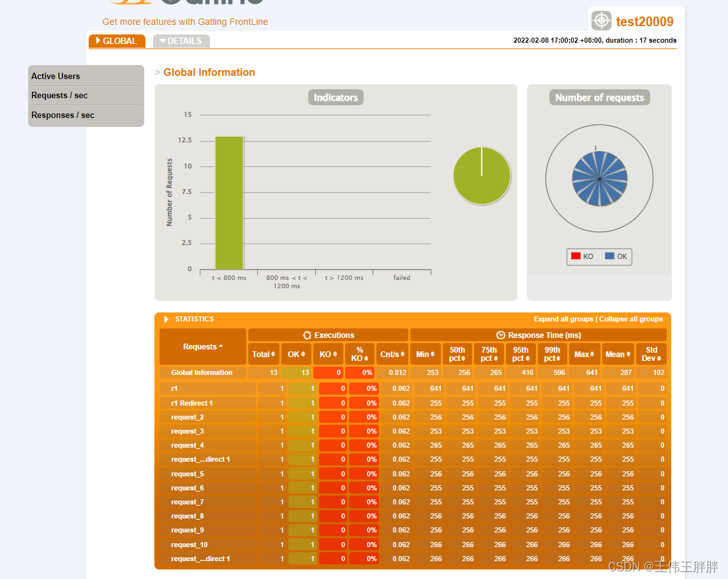This screenshot has width=728, height=579.
Task: Sort by 75th pct header
Action: [x=489, y=354]
